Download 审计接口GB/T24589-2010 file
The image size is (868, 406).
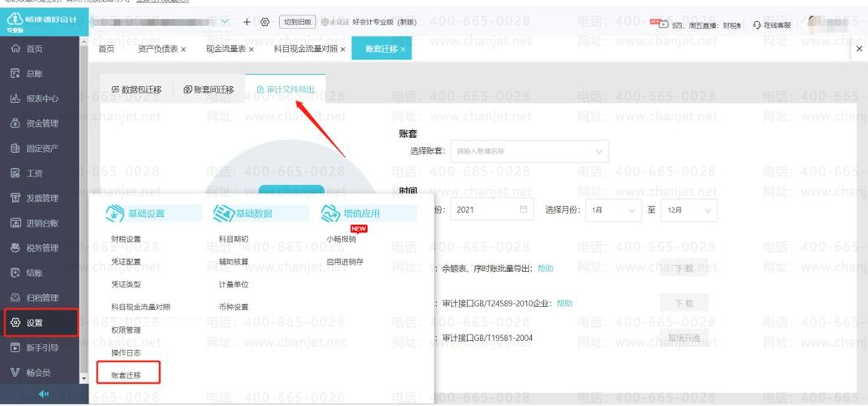click(684, 304)
